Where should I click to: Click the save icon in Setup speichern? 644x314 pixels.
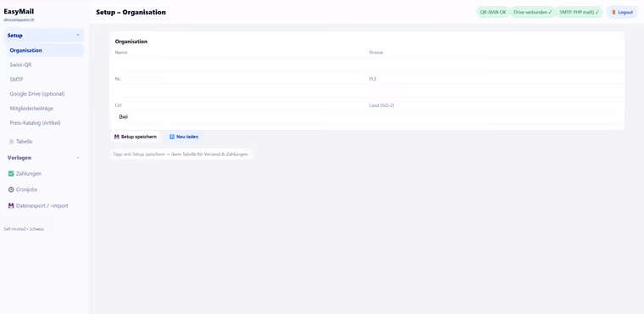pyautogui.click(x=117, y=137)
